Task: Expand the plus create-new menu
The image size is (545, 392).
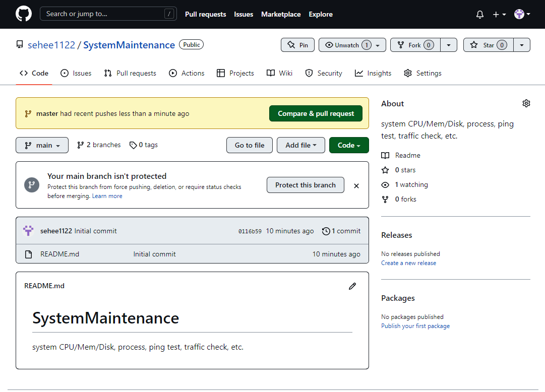Action: pos(499,14)
